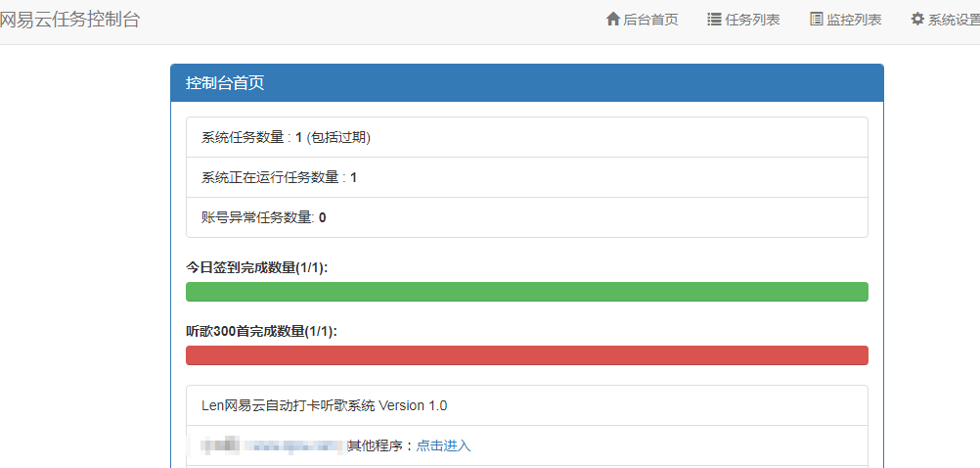Viewport: 980px width, 468px height.
Task: Click the document icon beside 监控列表
Action: [x=817, y=20]
